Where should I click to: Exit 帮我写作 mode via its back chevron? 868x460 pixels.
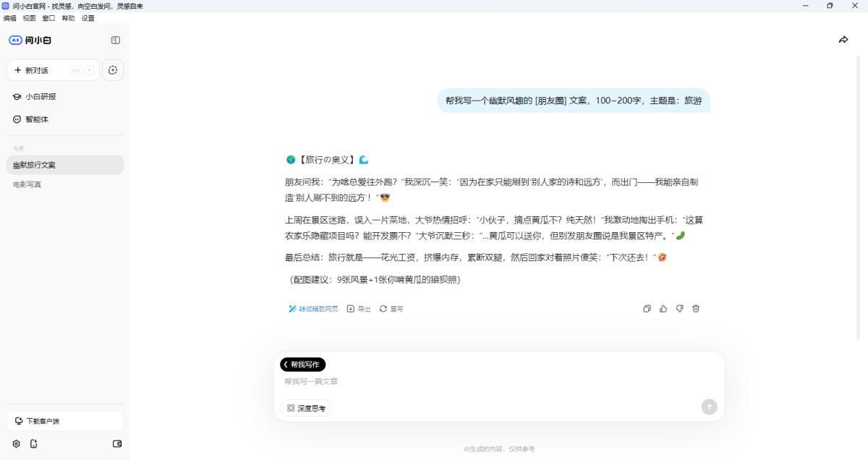(288, 365)
